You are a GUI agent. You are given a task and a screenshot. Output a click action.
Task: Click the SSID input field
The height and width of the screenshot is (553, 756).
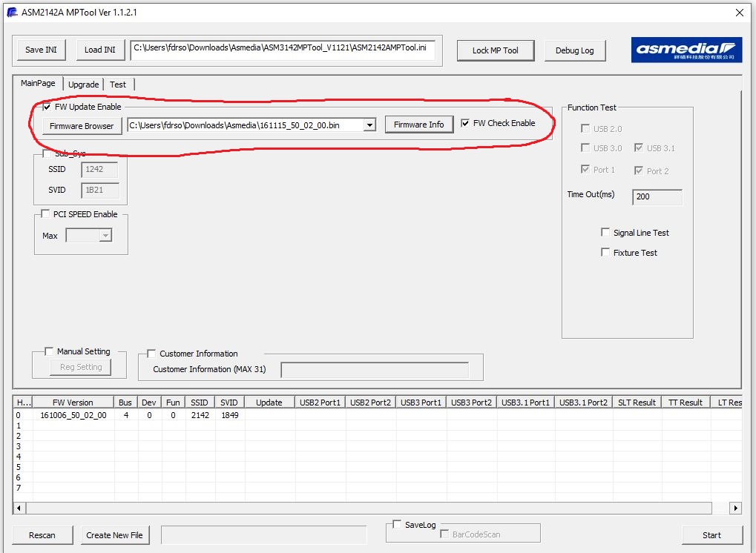[99, 170]
